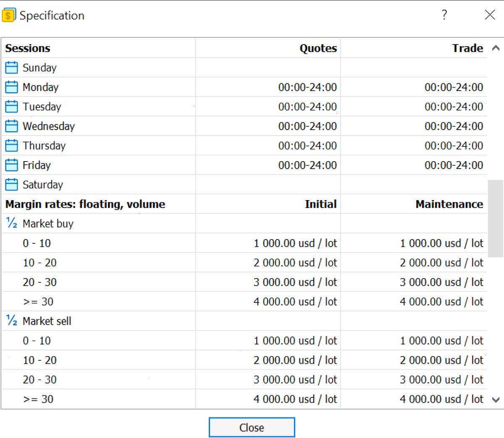Select Market sell 0 - 10 initial margin value
This screenshot has width=504, height=438.
295,341
